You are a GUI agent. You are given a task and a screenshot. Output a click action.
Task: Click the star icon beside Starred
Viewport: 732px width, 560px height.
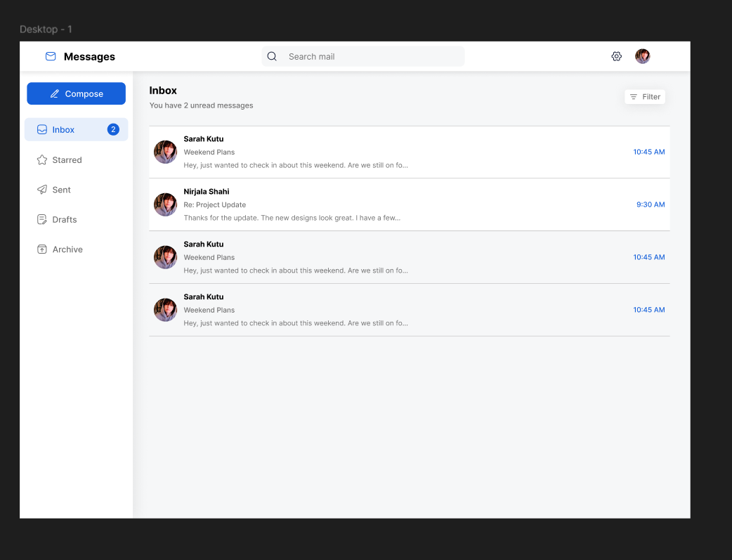point(42,159)
